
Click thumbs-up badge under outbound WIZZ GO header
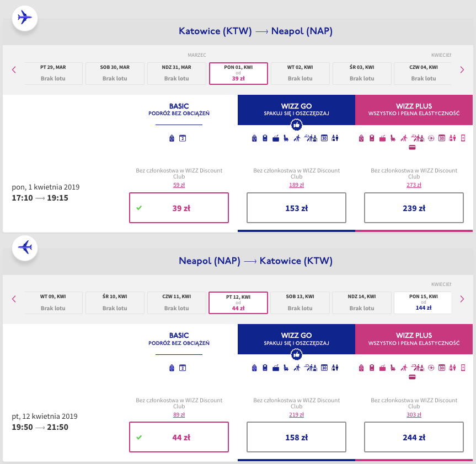pyautogui.click(x=296, y=125)
